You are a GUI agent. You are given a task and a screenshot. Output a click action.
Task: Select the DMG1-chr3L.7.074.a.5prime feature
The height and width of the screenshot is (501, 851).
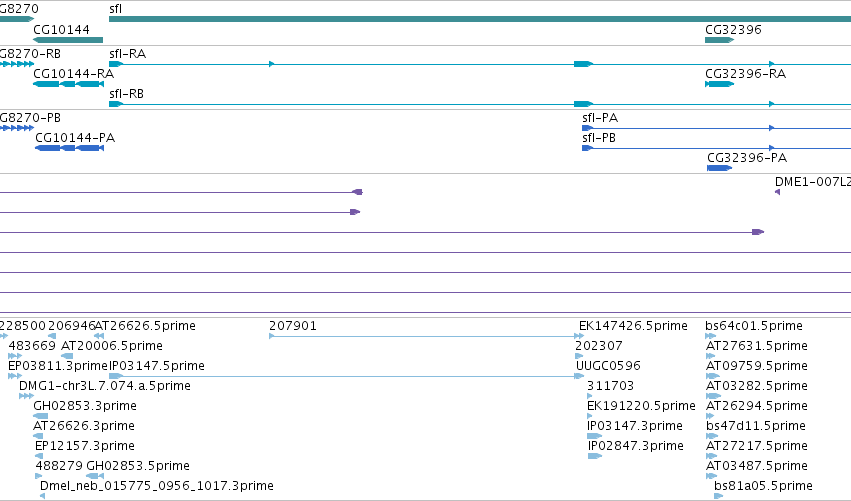click(27, 396)
